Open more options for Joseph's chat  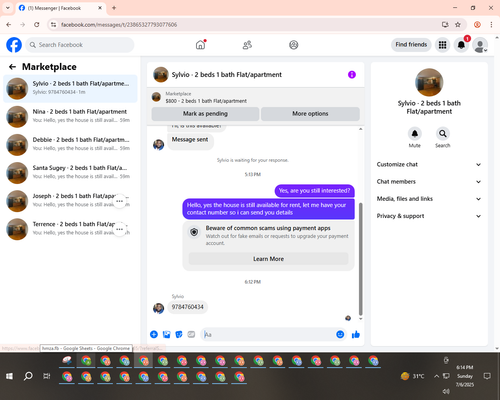coord(119,201)
